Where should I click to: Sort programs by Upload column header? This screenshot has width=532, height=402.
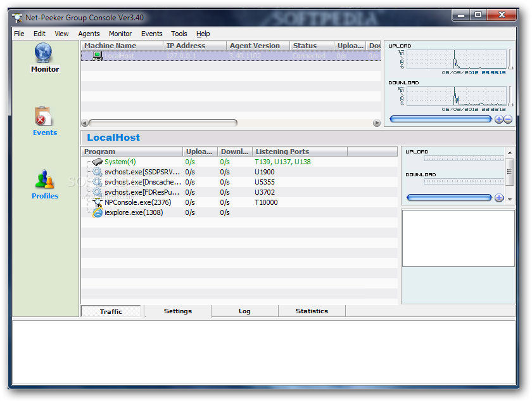[200, 152]
